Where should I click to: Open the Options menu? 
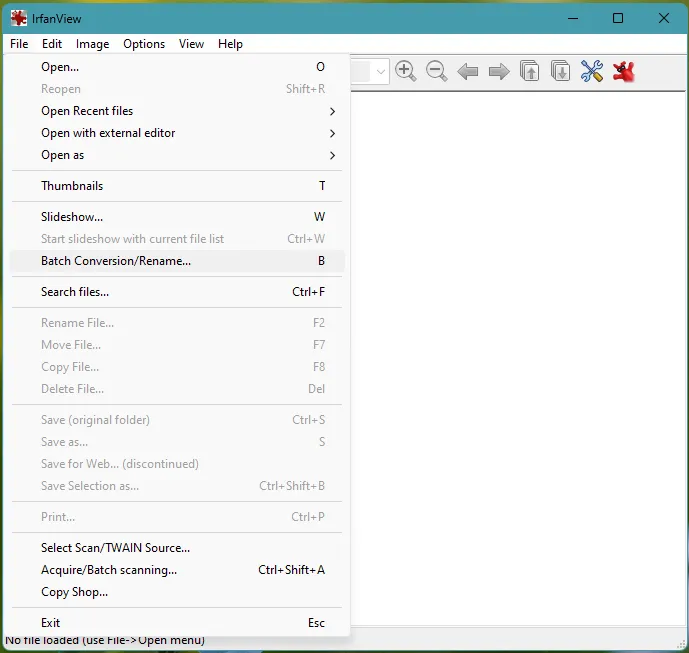pos(144,44)
